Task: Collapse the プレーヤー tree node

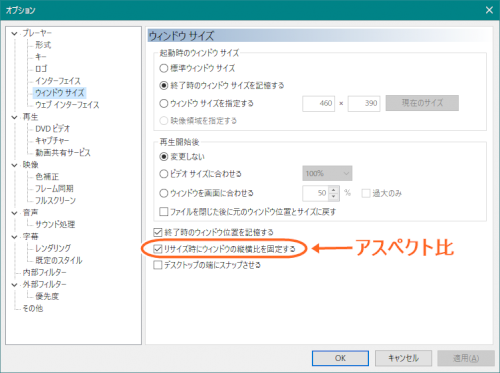Action: [14, 33]
